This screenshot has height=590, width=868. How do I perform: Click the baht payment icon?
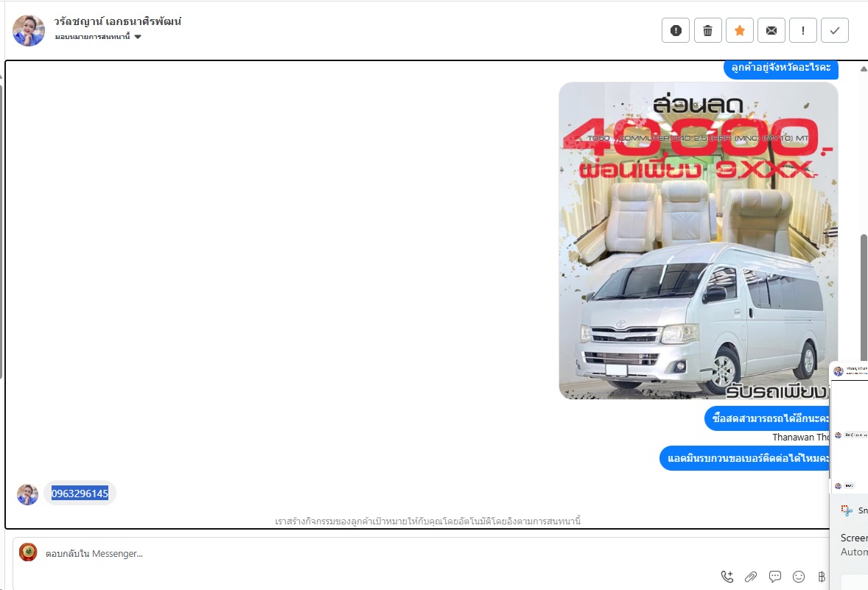click(x=822, y=577)
